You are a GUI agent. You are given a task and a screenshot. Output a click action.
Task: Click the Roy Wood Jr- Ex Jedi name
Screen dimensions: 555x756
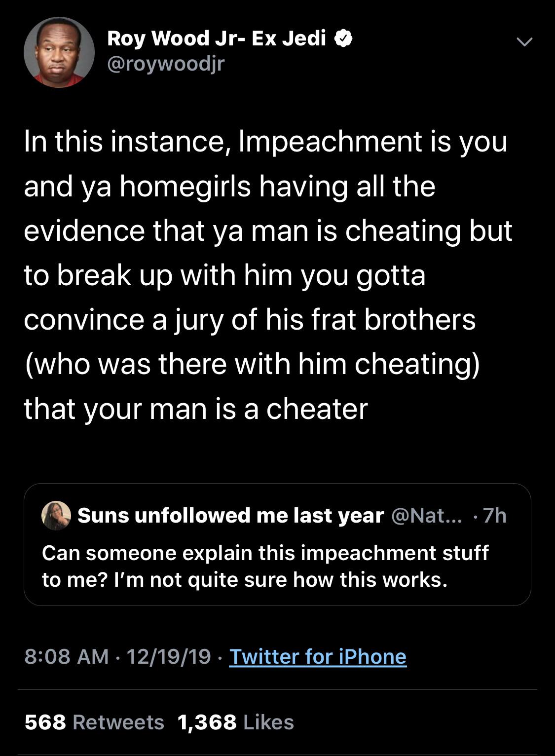216,38
